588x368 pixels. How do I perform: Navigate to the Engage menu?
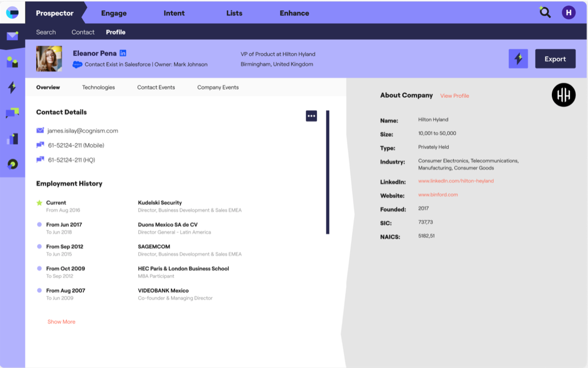(x=113, y=13)
